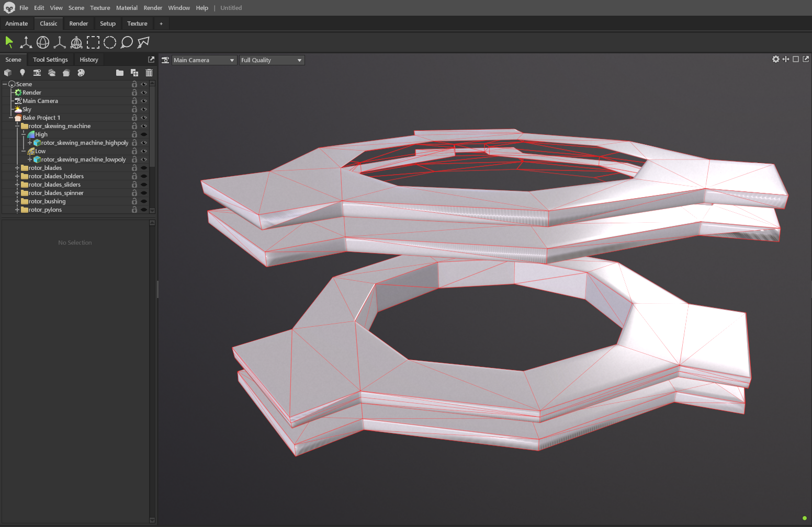Open the Texture workspace tab

[137, 24]
